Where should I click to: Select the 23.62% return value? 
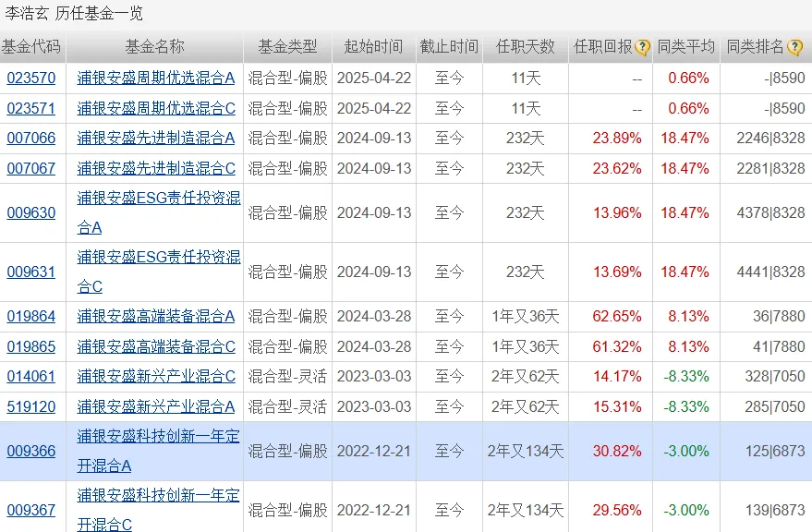click(x=617, y=168)
